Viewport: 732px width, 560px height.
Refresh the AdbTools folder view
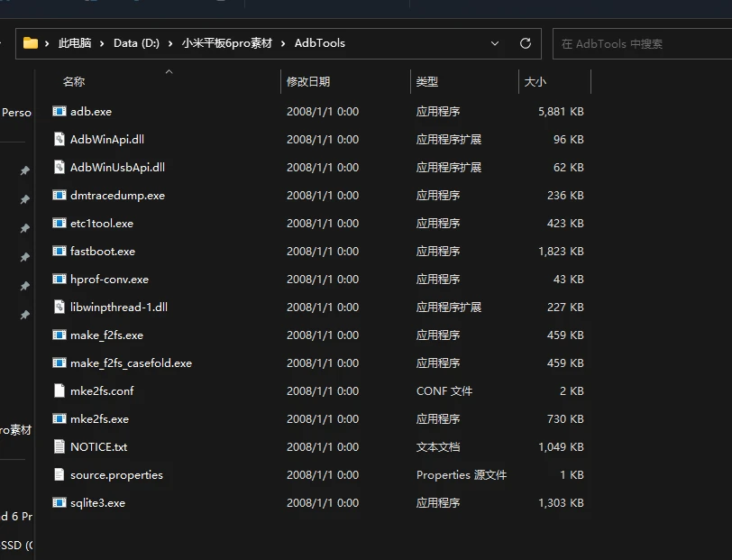point(526,43)
